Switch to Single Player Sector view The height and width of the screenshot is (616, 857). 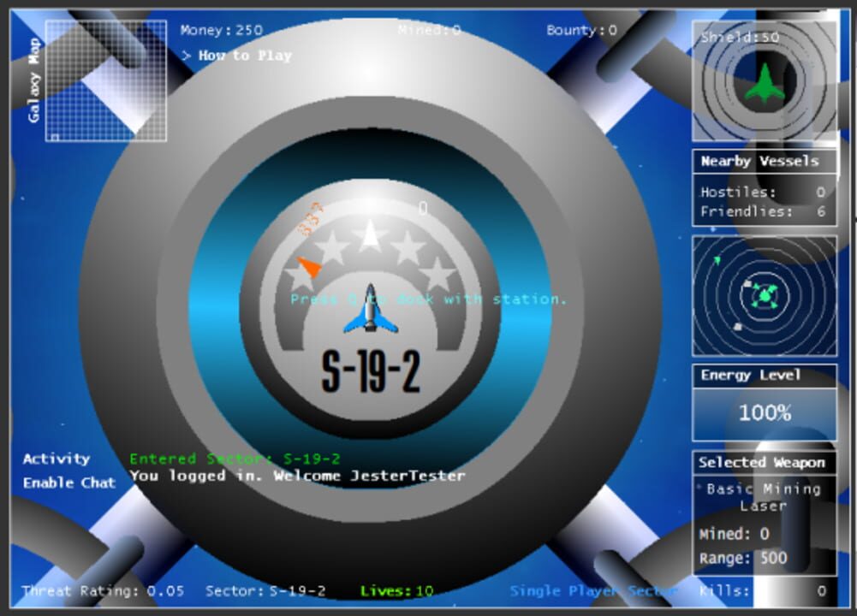tap(594, 590)
